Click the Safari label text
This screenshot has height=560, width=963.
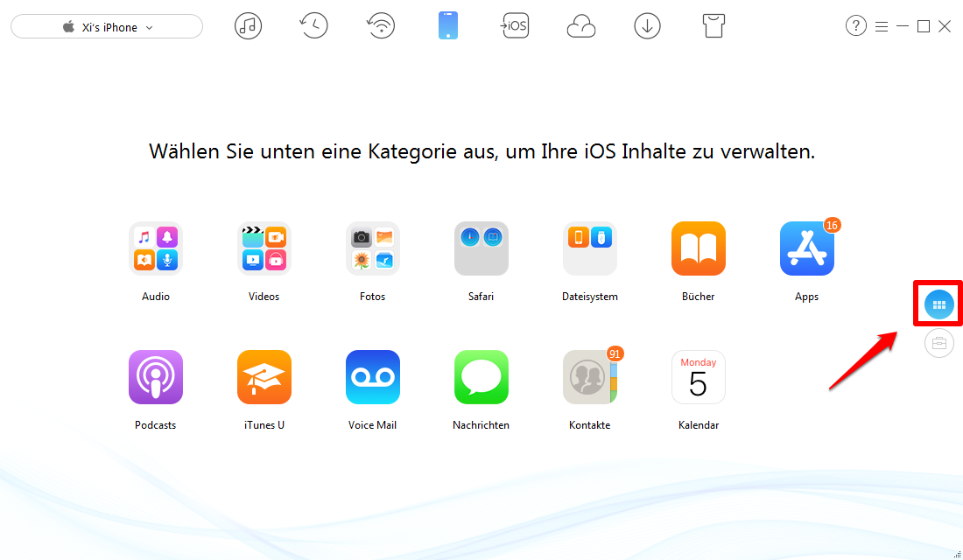[x=481, y=297]
